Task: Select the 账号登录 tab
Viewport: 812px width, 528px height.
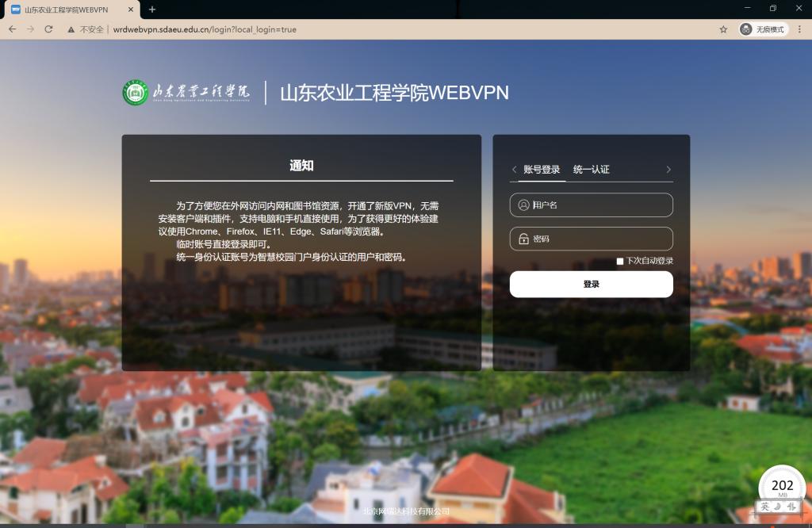Action: pos(542,170)
